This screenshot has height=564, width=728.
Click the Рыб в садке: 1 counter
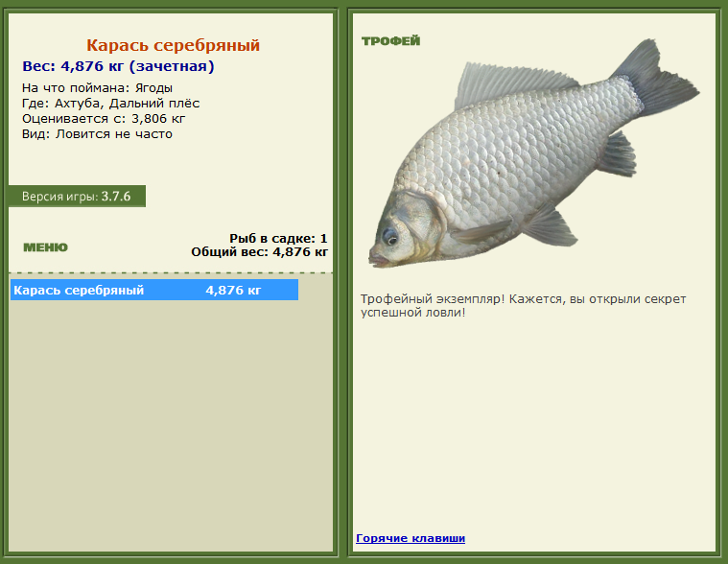(278, 239)
